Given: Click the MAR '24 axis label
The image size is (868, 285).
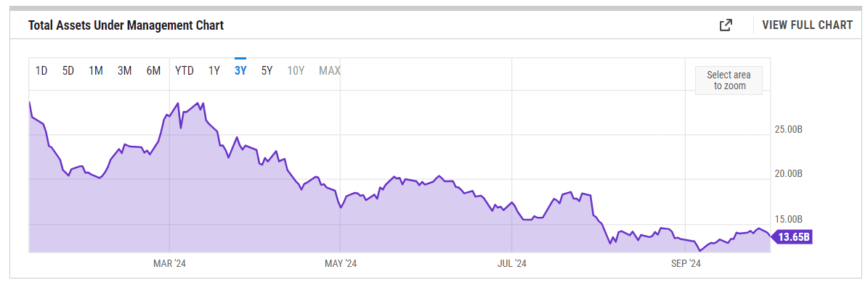Looking at the screenshot, I should [x=169, y=264].
